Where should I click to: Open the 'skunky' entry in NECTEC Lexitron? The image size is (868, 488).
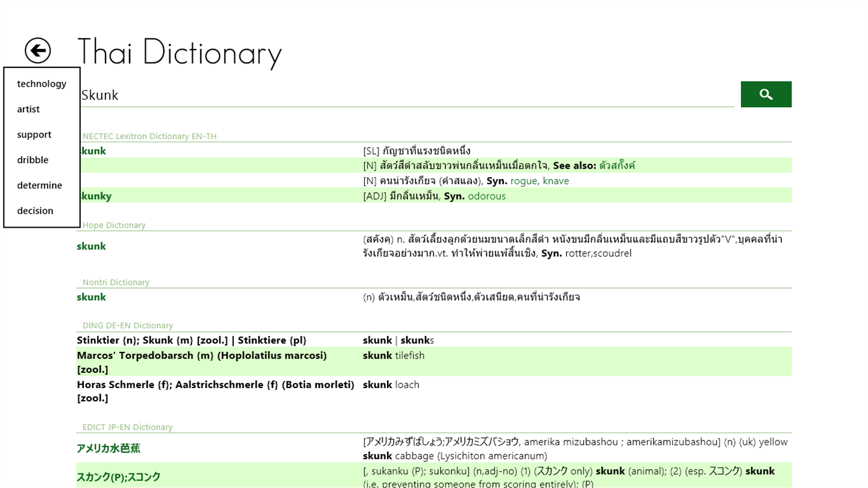96,196
